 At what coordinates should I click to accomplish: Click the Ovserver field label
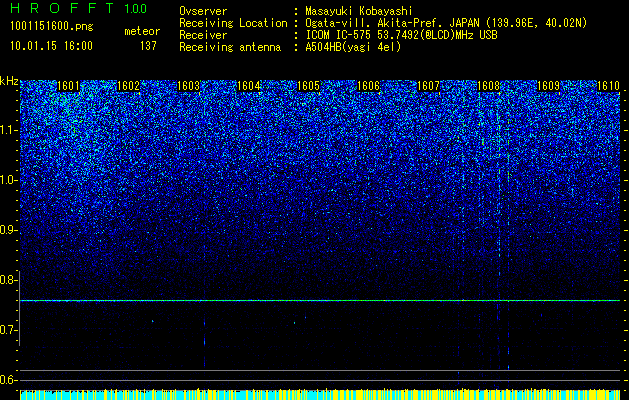tap(203, 11)
